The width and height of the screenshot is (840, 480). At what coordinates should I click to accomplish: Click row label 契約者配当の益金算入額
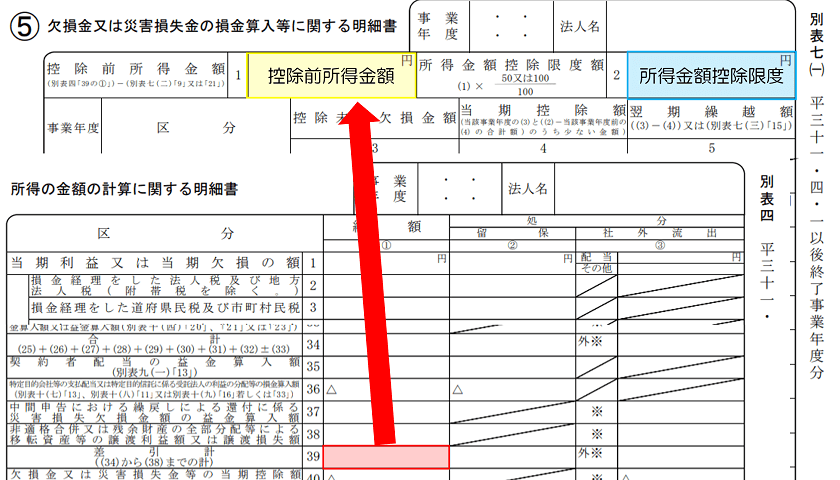tap(155, 366)
